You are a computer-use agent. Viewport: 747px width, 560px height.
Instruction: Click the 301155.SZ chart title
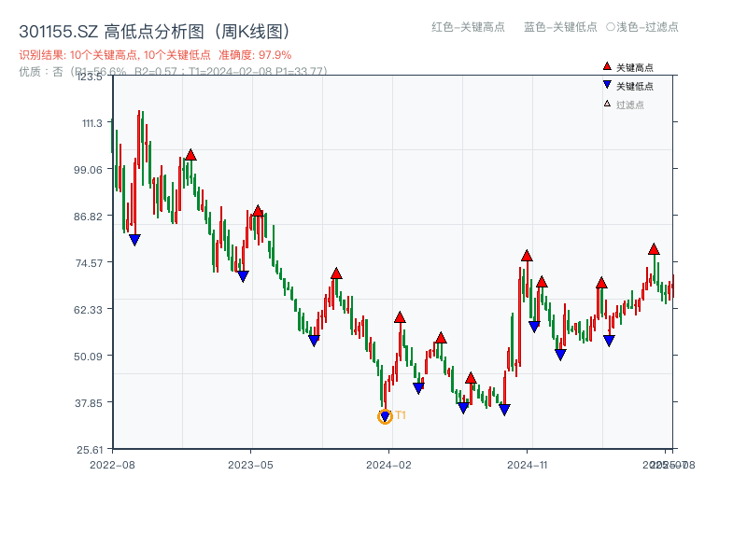(154, 29)
